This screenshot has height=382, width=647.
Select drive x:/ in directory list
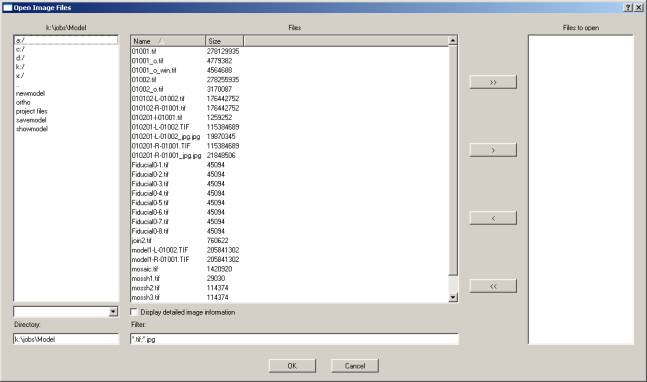pyautogui.click(x=20, y=75)
